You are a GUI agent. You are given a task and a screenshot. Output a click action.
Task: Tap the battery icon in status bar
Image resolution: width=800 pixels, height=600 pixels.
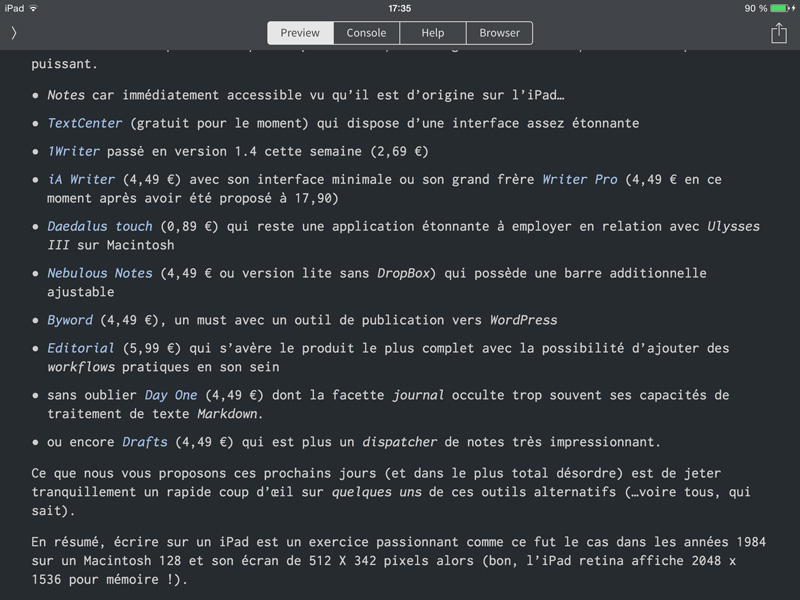pyautogui.click(x=782, y=8)
